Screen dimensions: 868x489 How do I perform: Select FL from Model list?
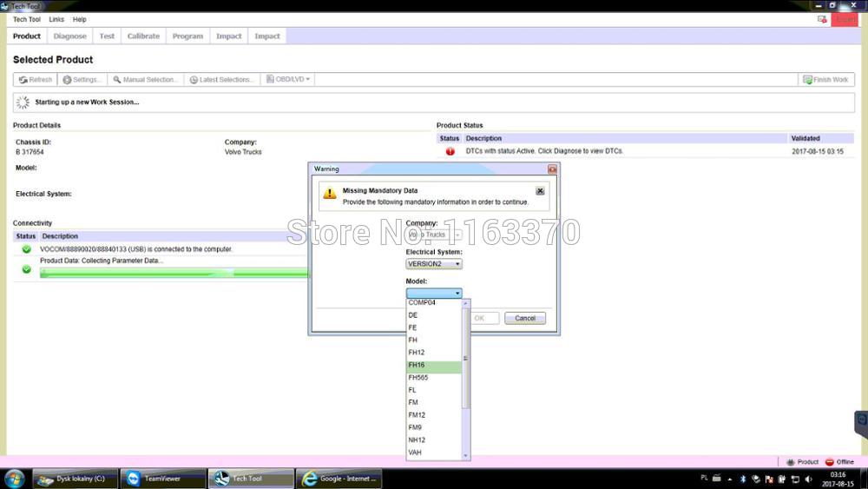(433, 390)
